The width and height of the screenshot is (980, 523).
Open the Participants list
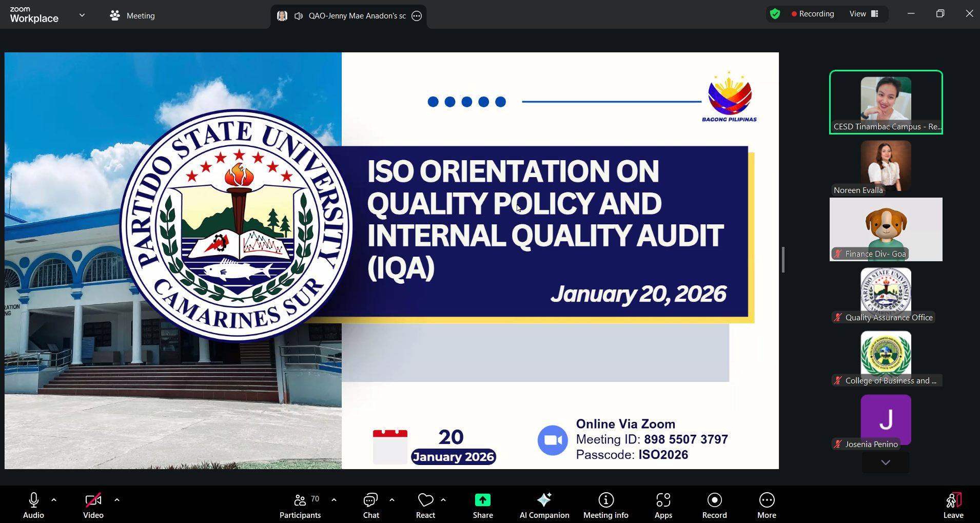tap(300, 505)
